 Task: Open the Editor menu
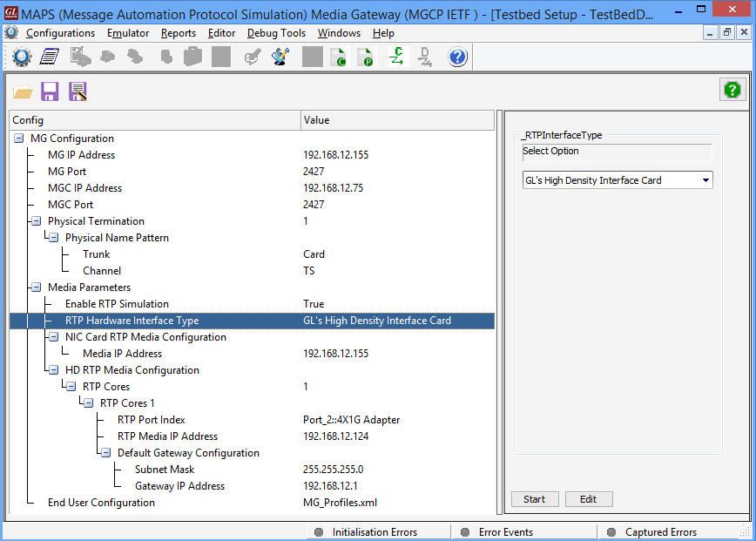click(x=221, y=33)
